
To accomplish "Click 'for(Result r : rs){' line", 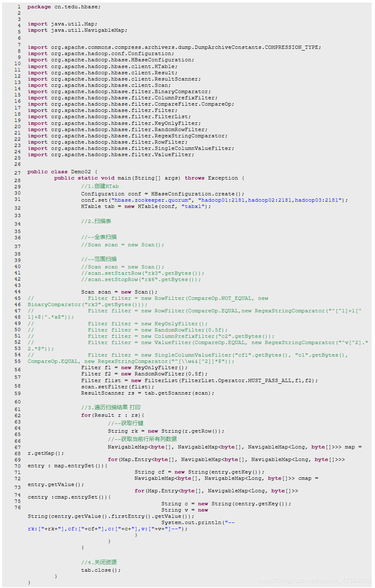I will tap(113, 415).
